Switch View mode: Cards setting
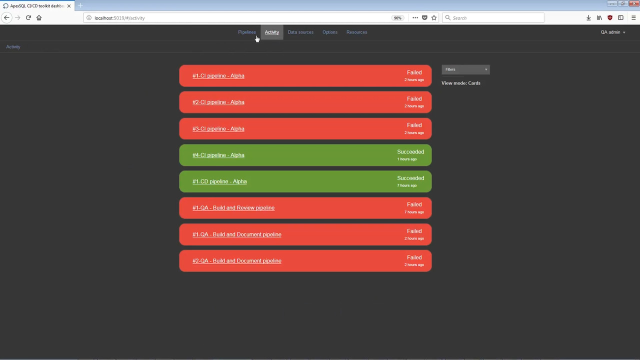This screenshot has width=640, height=360. click(461, 83)
